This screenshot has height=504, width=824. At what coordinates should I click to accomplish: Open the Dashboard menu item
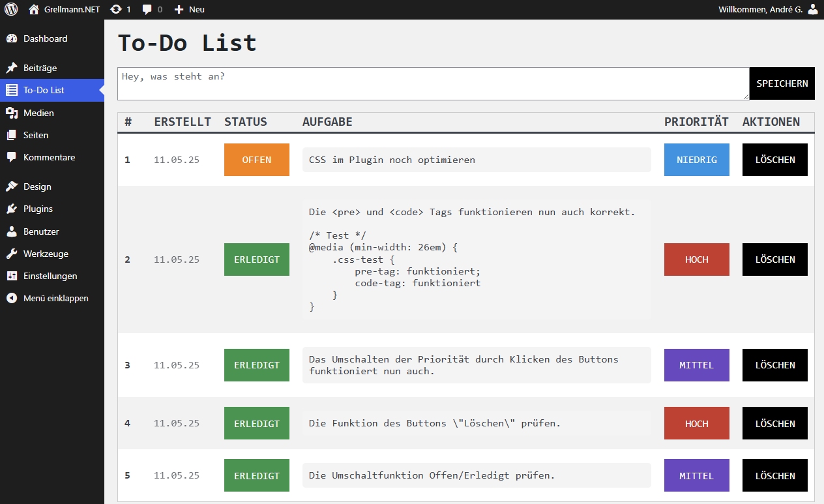point(45,39)
